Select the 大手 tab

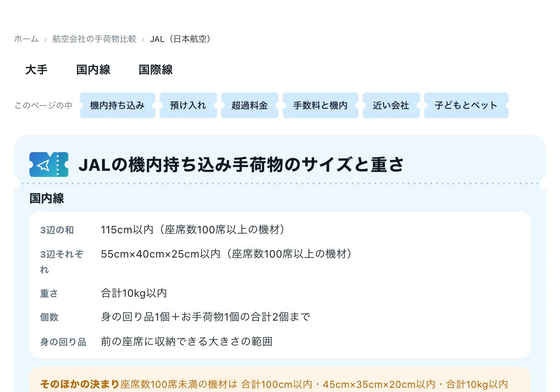[36, 70]
